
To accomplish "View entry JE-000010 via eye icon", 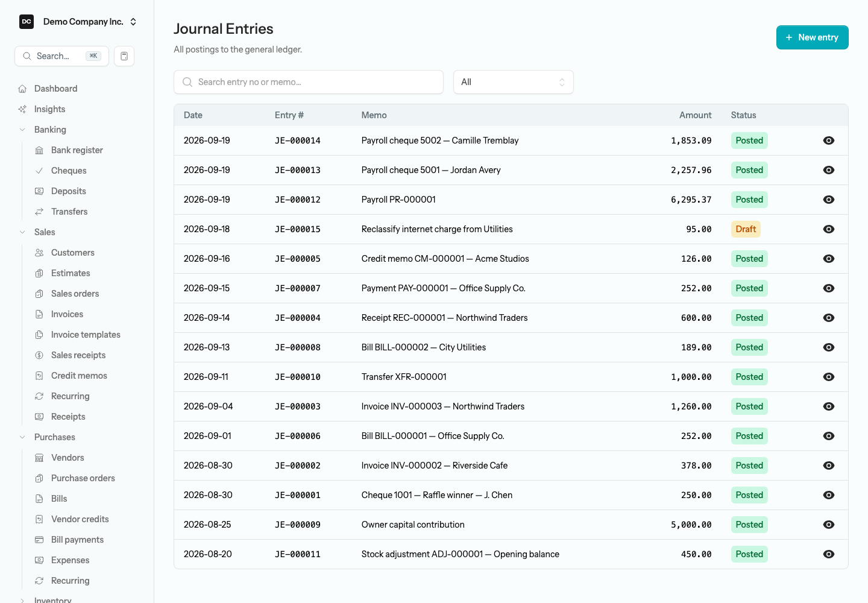I will (829, 377).
